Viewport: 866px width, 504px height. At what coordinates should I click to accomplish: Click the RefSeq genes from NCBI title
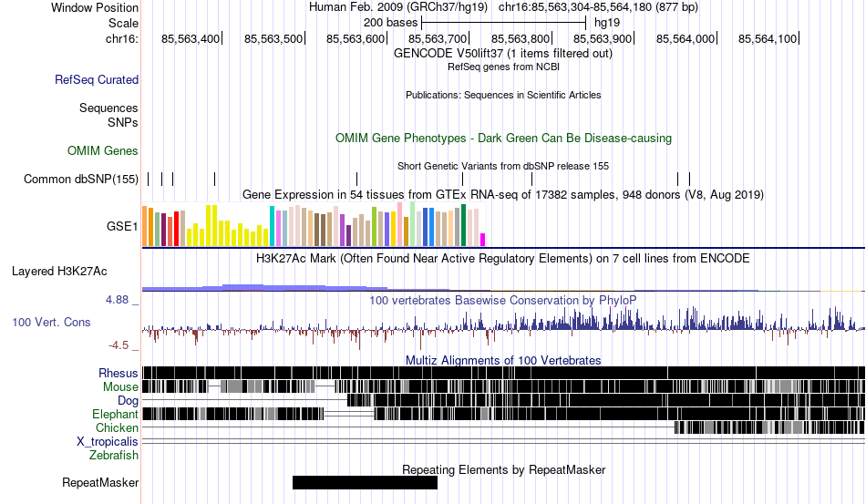coord(503,67)
